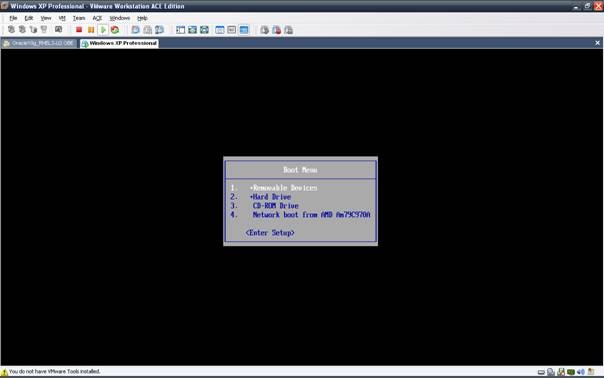604x378 pixels.
Task: Select Network boot from AMD Am79C970A
Action: click(x=311, y=215)
